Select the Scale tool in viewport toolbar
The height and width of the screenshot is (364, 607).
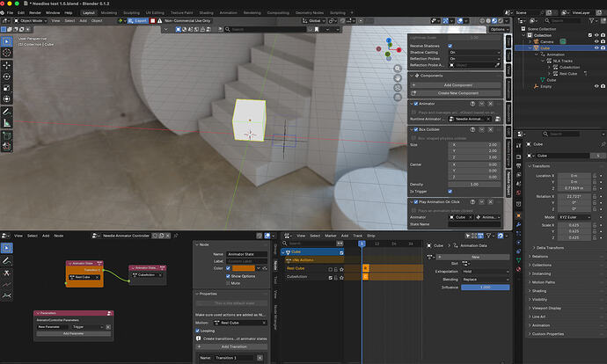coord(7,88)
